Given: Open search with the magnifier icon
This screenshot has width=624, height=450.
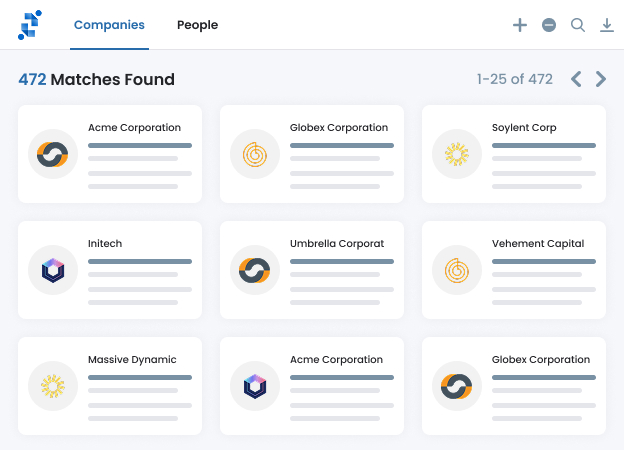Looking at the screenshot, I should pyautogui.click(x=578, y=25).
